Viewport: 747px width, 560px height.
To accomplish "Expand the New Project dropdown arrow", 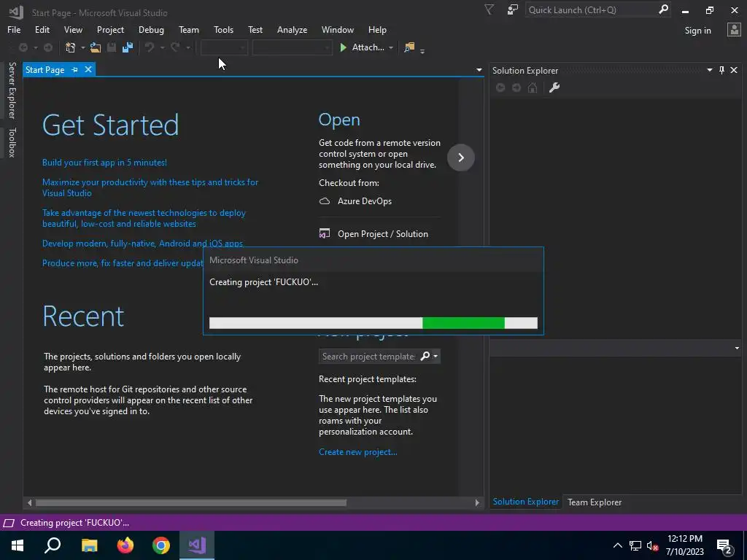I will coord(83,47).
